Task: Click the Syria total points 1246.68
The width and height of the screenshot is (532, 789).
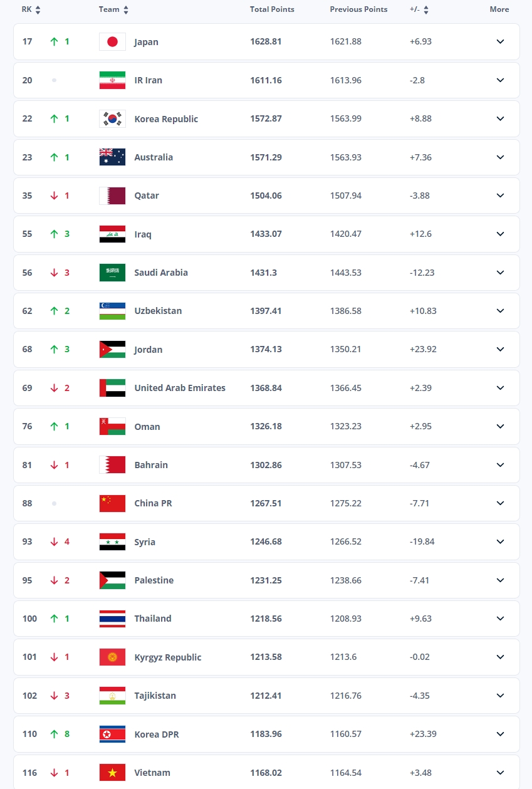Action: (266, 541)
